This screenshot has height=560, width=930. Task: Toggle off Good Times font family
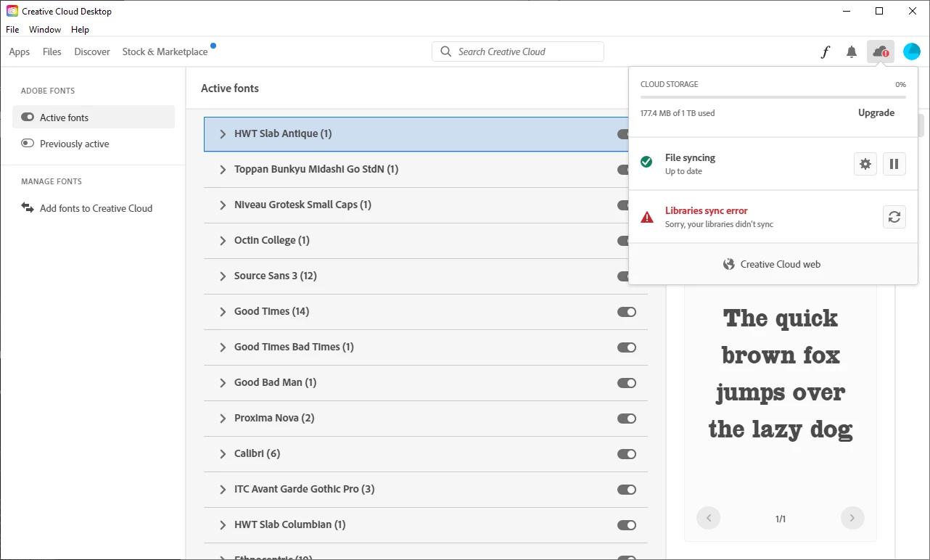point(627,312)
